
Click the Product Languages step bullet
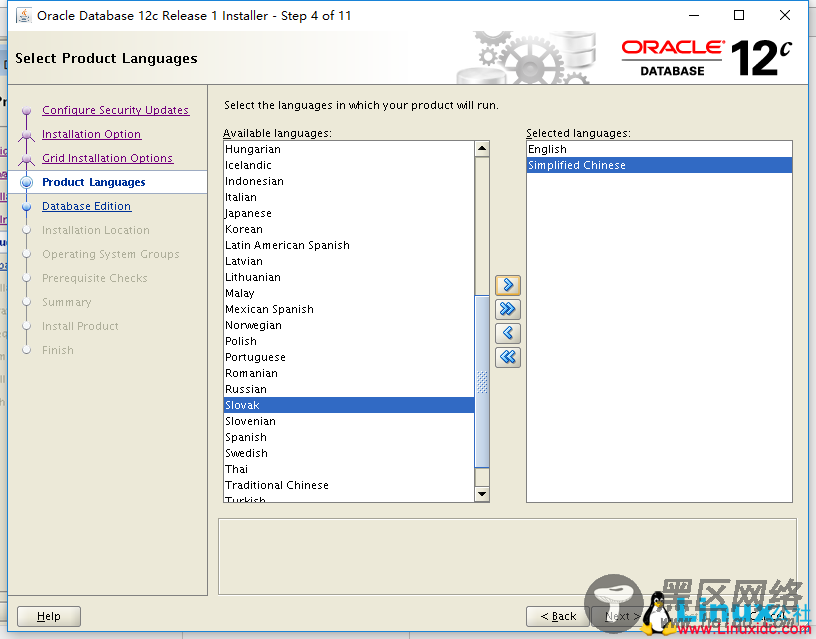coord(27,182)
